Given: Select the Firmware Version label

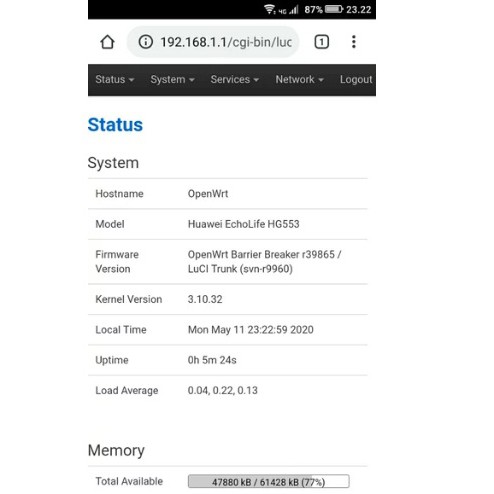Looking at the screenshot, I should coord(117,262).
